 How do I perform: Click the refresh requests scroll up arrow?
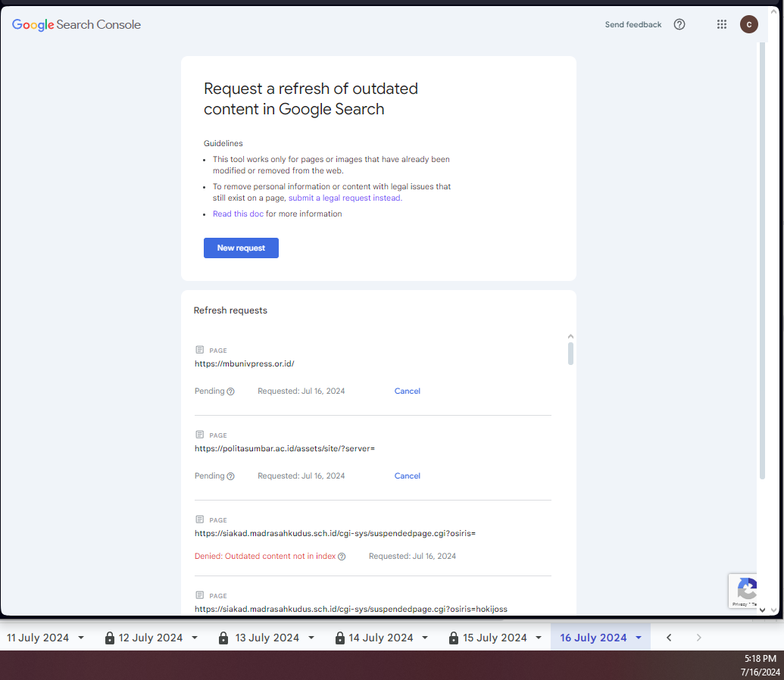point(570,336)
